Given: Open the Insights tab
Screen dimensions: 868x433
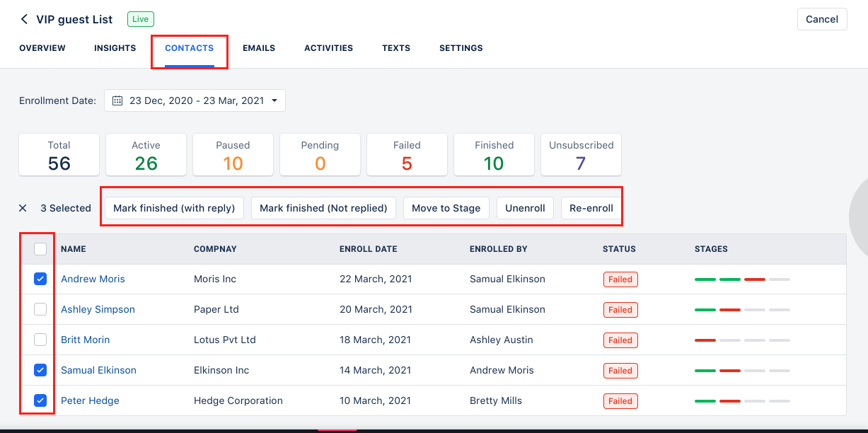Looking at the screenshot, I should point(115,48).
